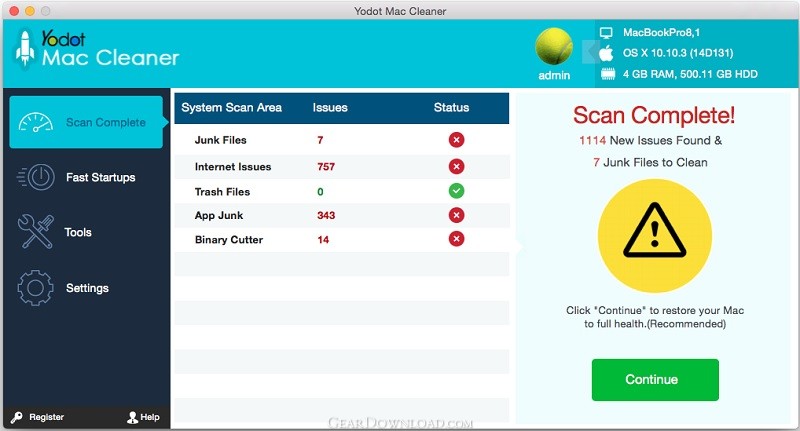Screen dimensions: 800x431
Task: Switch to the Tools section
Action: [x=78, y=232]
